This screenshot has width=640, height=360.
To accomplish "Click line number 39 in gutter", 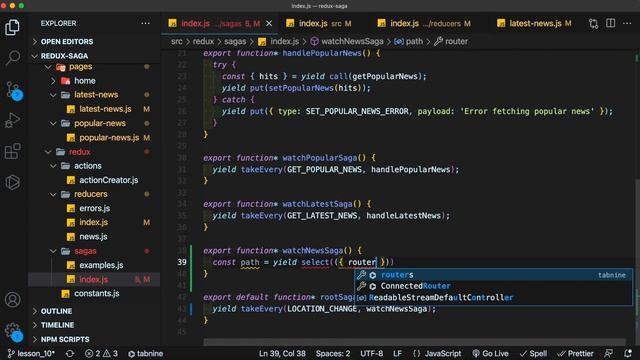I will 182,262.
